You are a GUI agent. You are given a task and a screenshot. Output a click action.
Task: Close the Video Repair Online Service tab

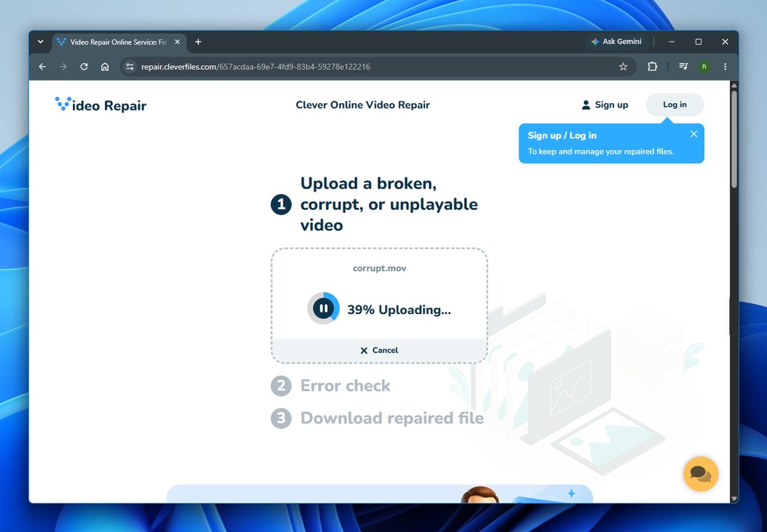pyautogui.click(x=178, y=42)
